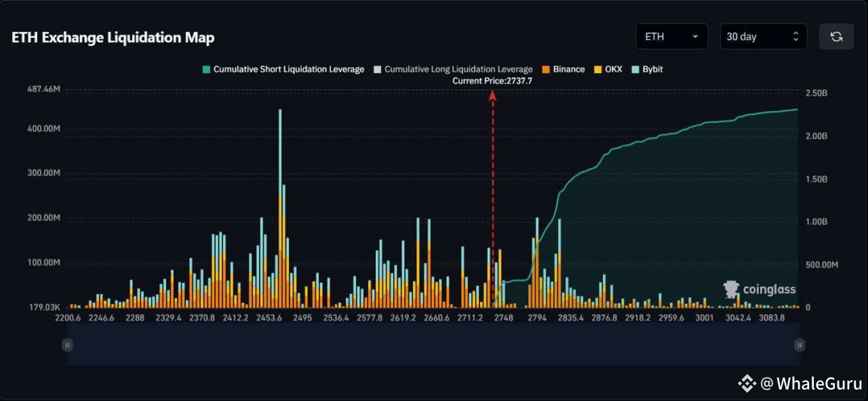This screenshot has height=401, width=868.
Task: Click the light blue Bybit legend swatch
Action: [x=635, y=69]
